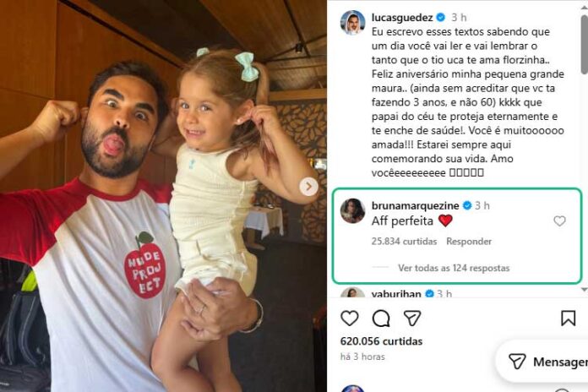Like brunamarquezine's comment with the small heart

coord(559,221)
